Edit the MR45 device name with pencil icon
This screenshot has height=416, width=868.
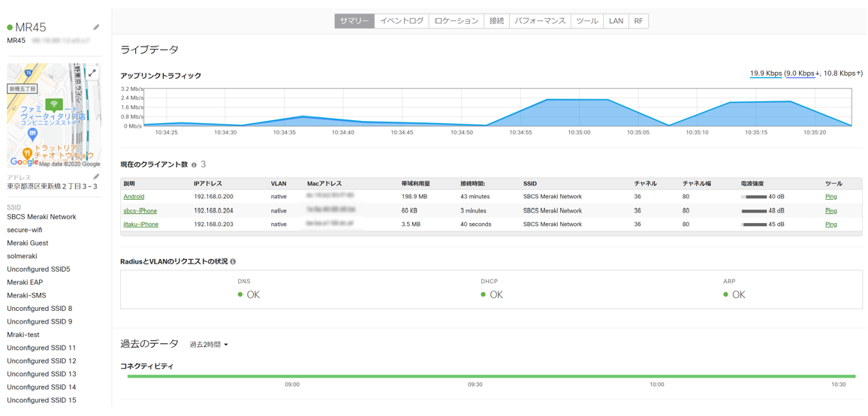[x=96, y=27]
